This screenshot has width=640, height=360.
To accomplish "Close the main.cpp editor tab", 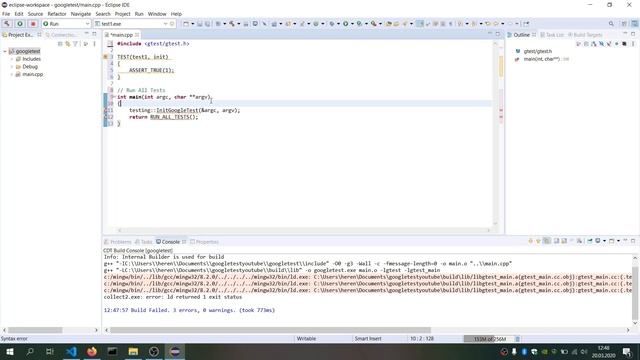I will (137, 35).
